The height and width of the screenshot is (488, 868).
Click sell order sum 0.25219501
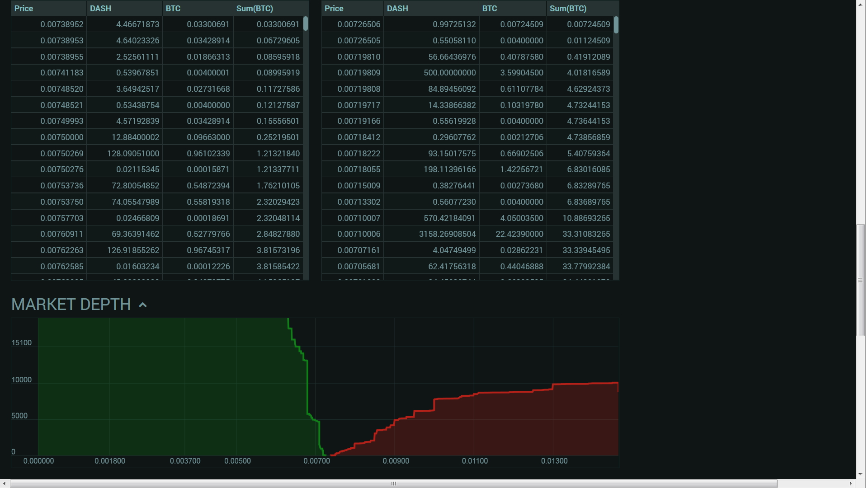(278, 137)
